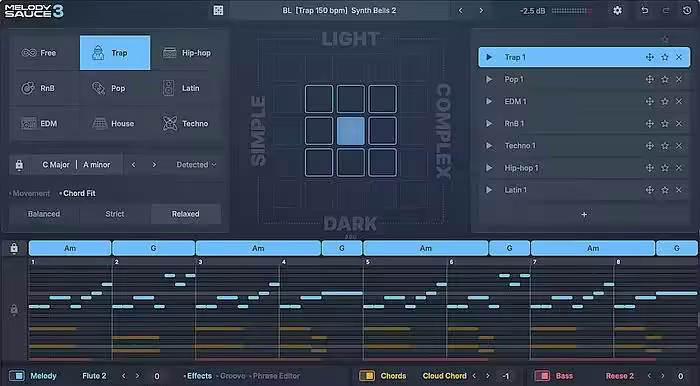Screen dimensions: 700x386
Task: Open the Phrase Editor tab
Action: (x=275, y=376)
